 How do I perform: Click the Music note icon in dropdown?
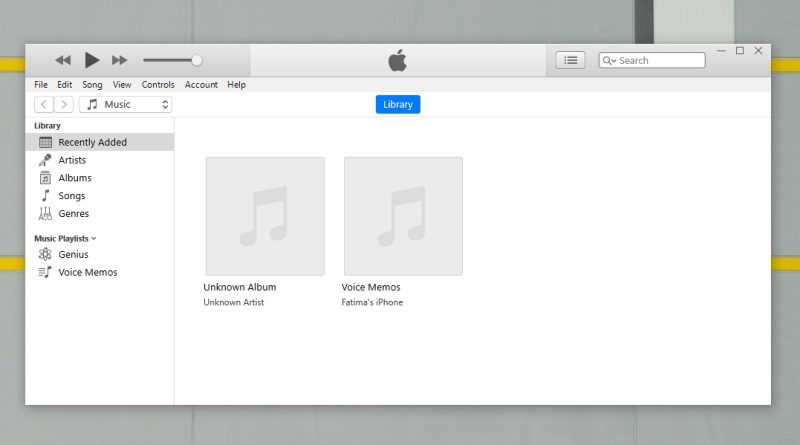click(92, 105)
